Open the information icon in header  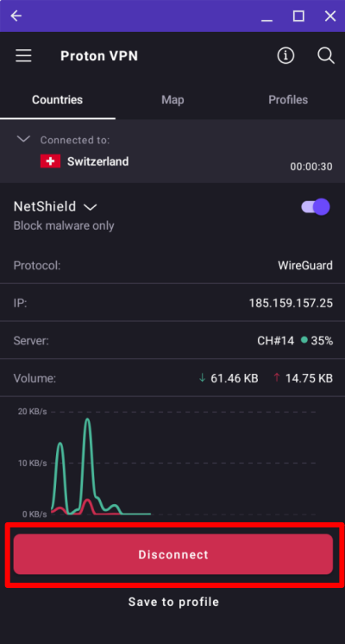(x=285, y=55)
